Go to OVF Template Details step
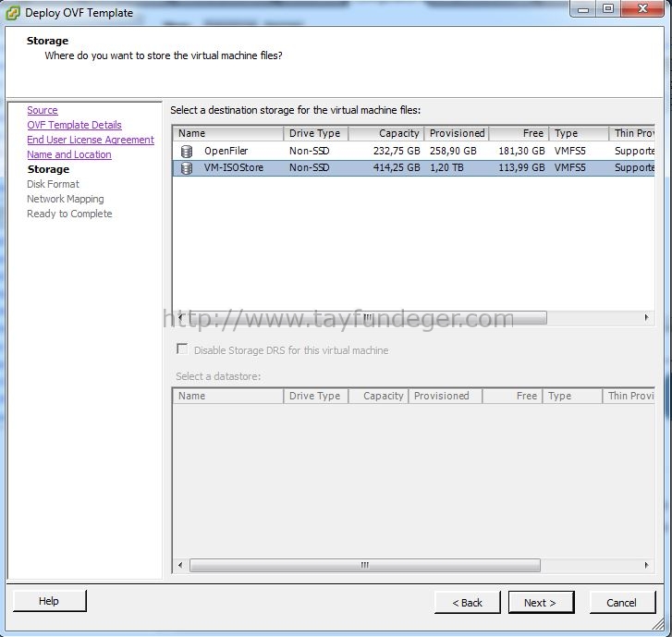This screenshot has height=637, width=672. click(74, 125)
